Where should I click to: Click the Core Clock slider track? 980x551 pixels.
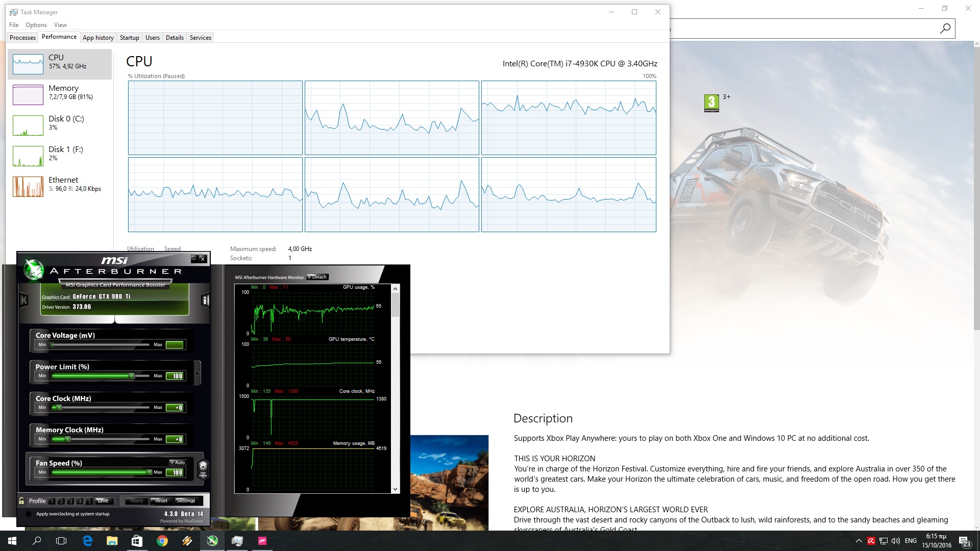pos(102,408)
